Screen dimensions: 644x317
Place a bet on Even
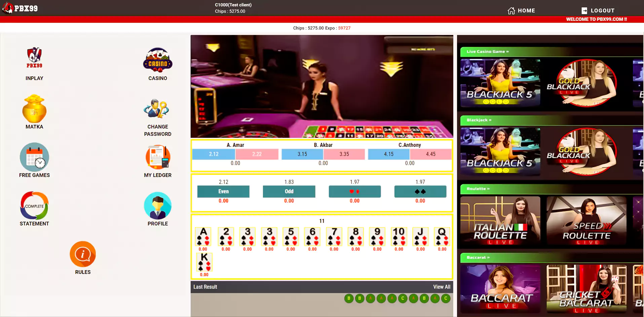coord(223,192)
